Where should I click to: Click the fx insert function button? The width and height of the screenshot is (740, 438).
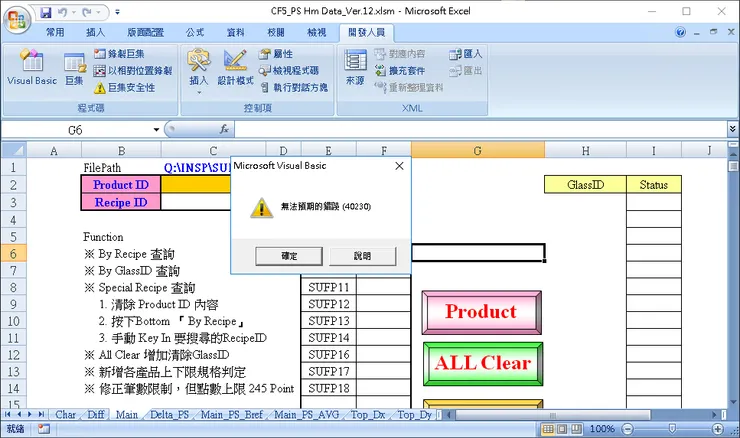click(224, 129)
